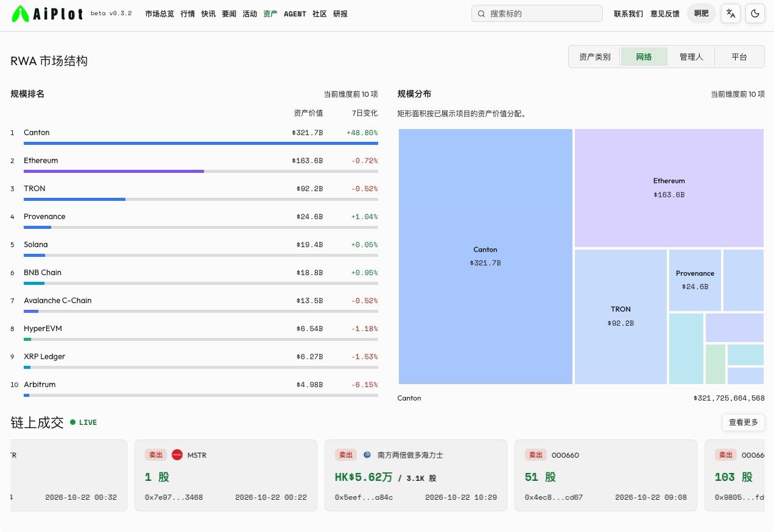Screen dimensions: 774x532
Task: Click the green LIVE indicator dot
Action: (x=73, y=422)
